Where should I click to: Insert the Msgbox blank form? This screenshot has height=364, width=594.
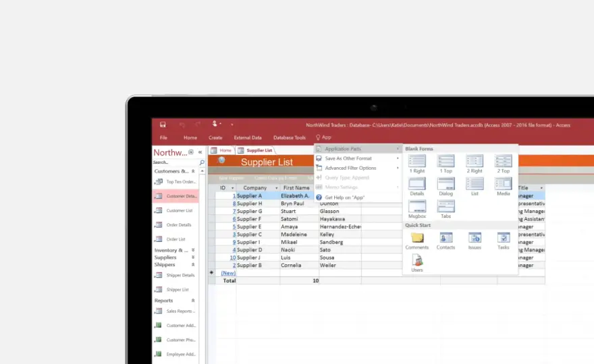tap(416, 210)
